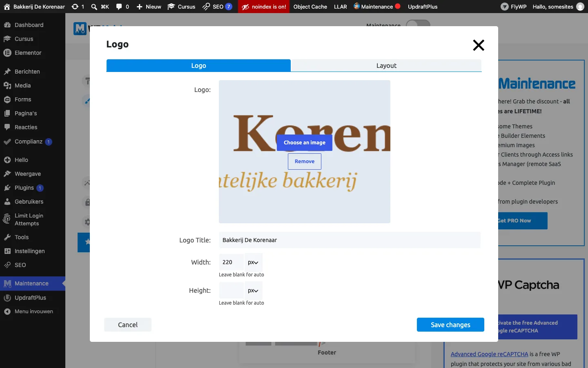Open Dashboard from the sidebar
588x368 pixels.
[33, 25]
